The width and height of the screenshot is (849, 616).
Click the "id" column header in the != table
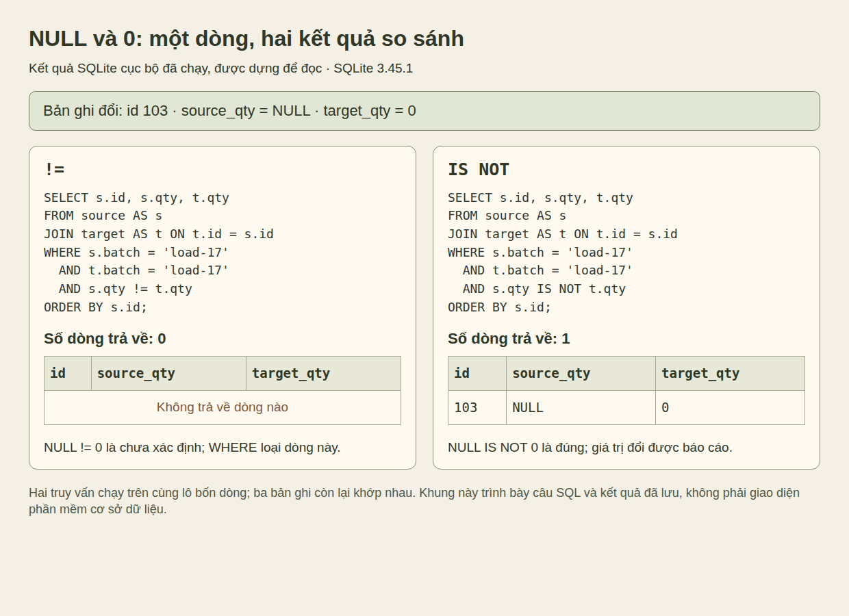pos(68,373)
